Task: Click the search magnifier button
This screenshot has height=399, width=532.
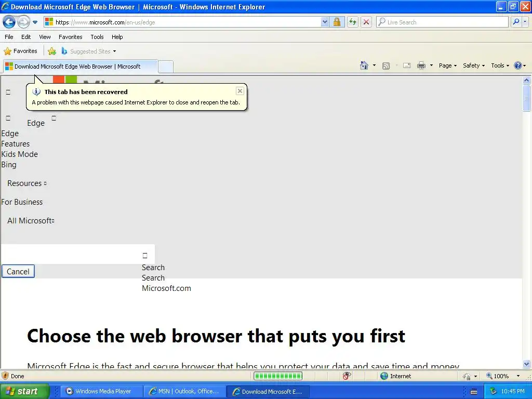Action: [x=516, y=22]
